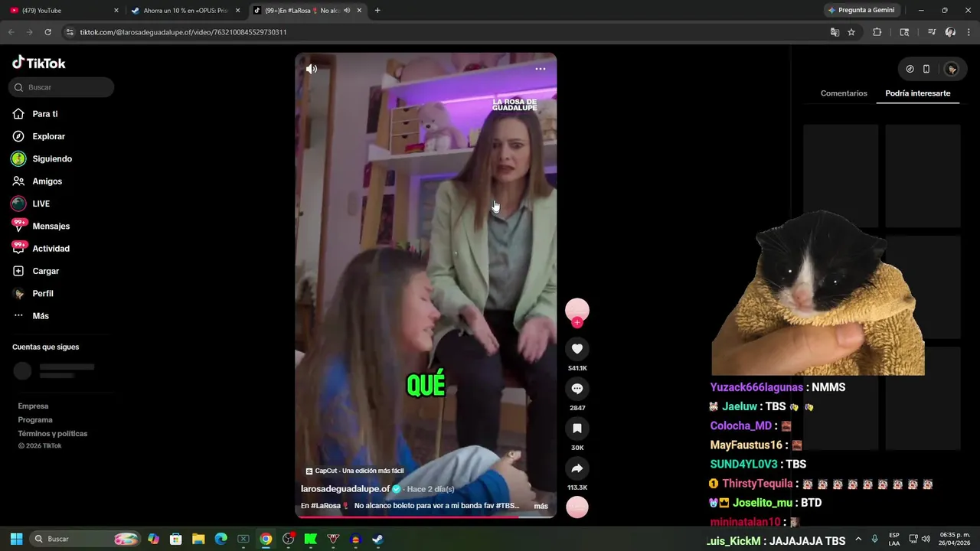Screen dimensions: 980x551
Task: Click the TikTok search field
Action: click(x=61, y=87)
